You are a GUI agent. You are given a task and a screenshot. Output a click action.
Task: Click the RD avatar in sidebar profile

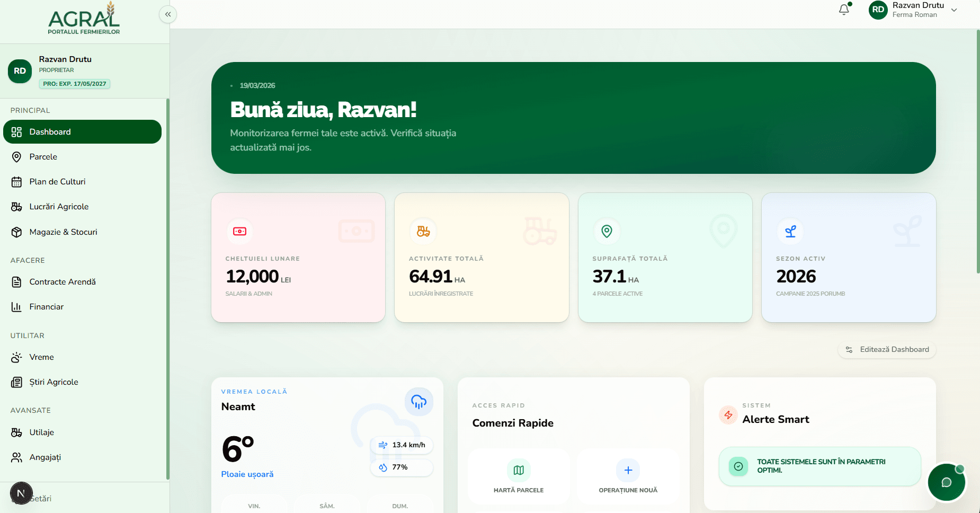pos(20,71)
